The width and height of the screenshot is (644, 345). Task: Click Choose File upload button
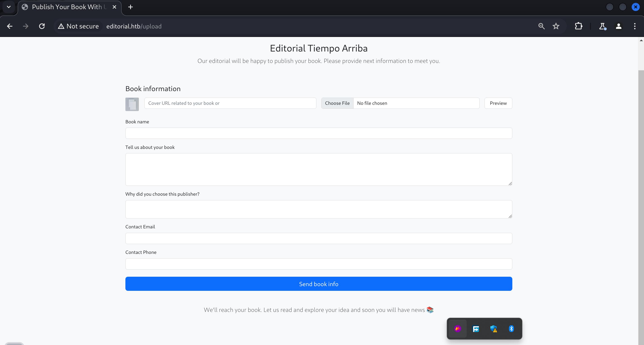(337, 103)
